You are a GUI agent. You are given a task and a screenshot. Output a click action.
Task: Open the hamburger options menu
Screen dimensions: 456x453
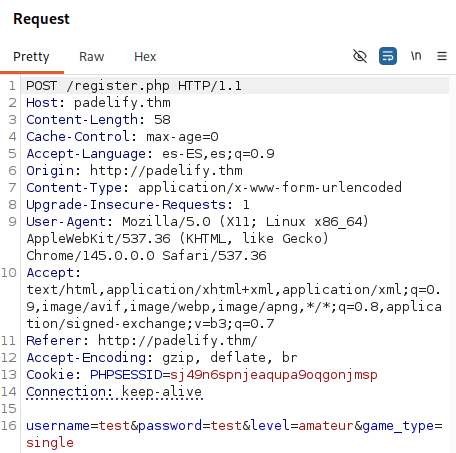(x=442, y=56)
